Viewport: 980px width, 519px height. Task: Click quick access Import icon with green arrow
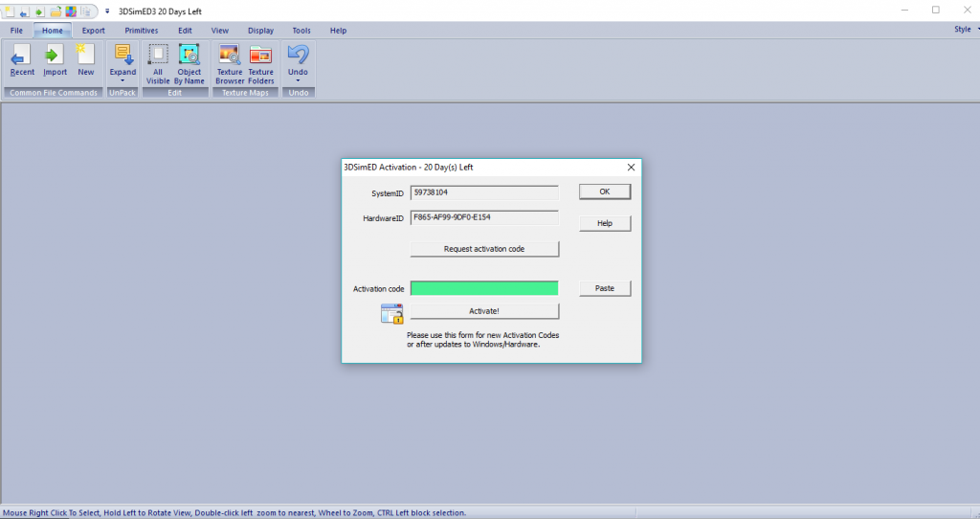pyautogui.click(x=39, y=11)
